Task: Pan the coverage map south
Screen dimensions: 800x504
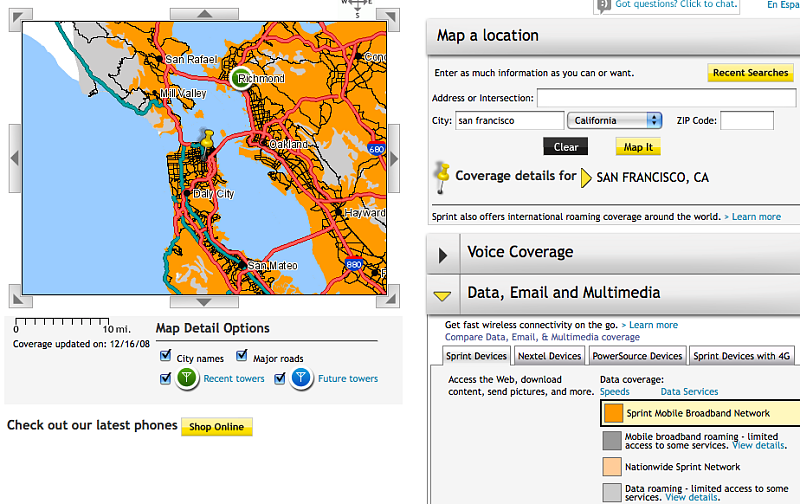Action: click(x=204, y=302)
